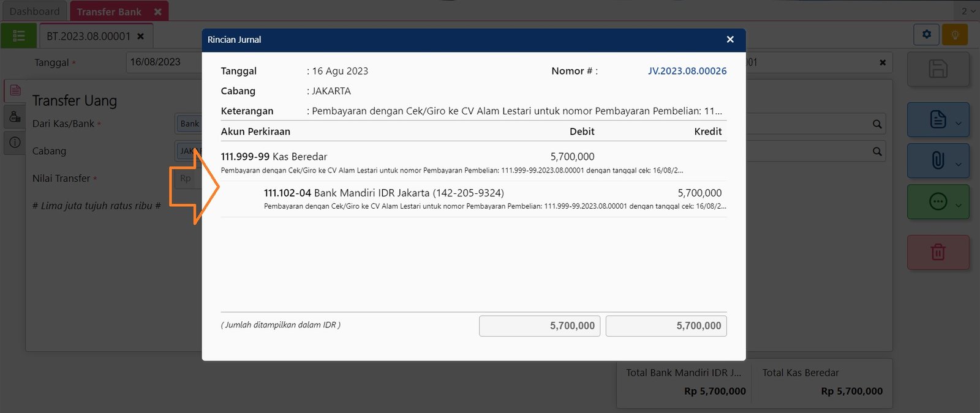Open the document details side tab icon
The height and width of the screenshot is (413, 980).
tap(15, 91)
